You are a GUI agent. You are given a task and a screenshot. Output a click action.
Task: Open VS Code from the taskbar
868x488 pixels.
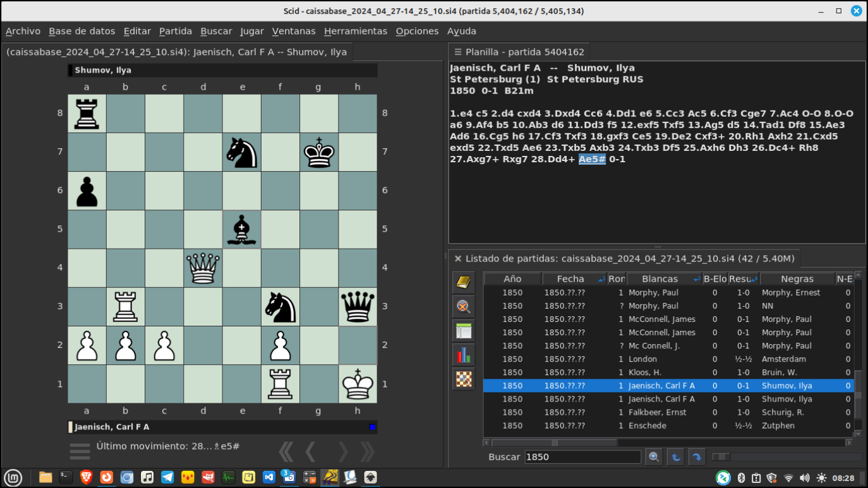coord(269,477)
